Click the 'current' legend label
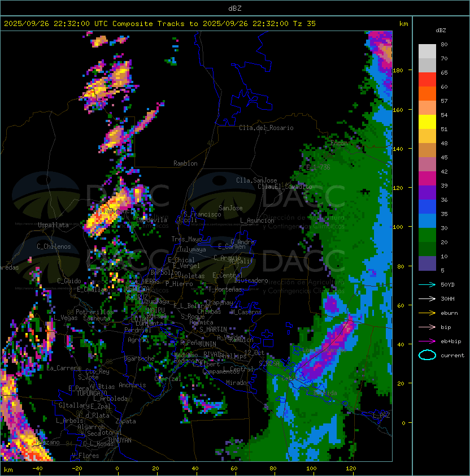470x476 pixels. 452,356
